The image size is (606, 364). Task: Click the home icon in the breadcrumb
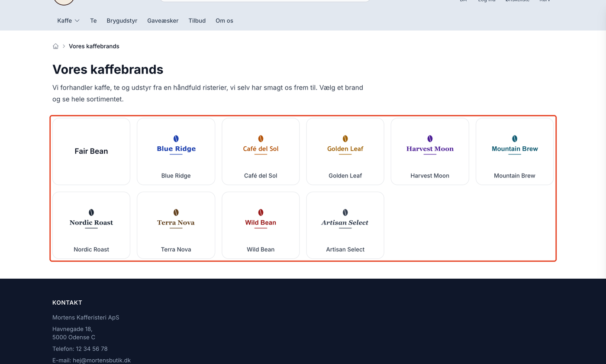pyautogui.click(x=55, y=46)
